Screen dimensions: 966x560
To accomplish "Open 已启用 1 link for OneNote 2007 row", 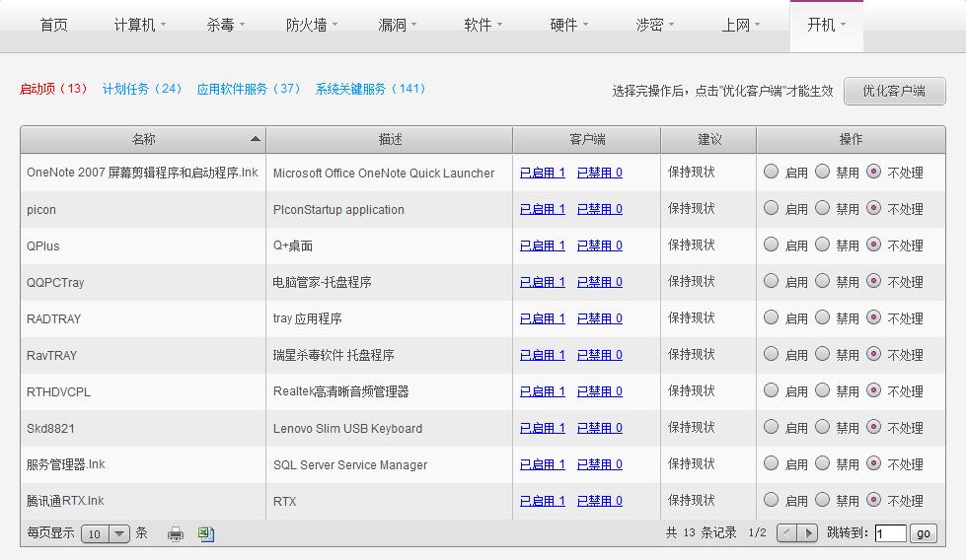I will pyautogui.click(x=542, y=173).
